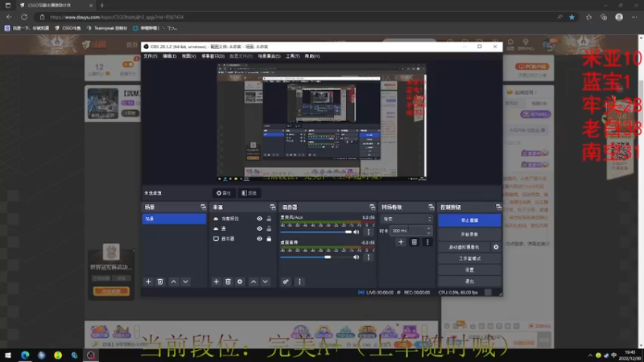Screen dimensions: 644x362
Task: Click 退出 exit button in controls
Action: [469, 282]
